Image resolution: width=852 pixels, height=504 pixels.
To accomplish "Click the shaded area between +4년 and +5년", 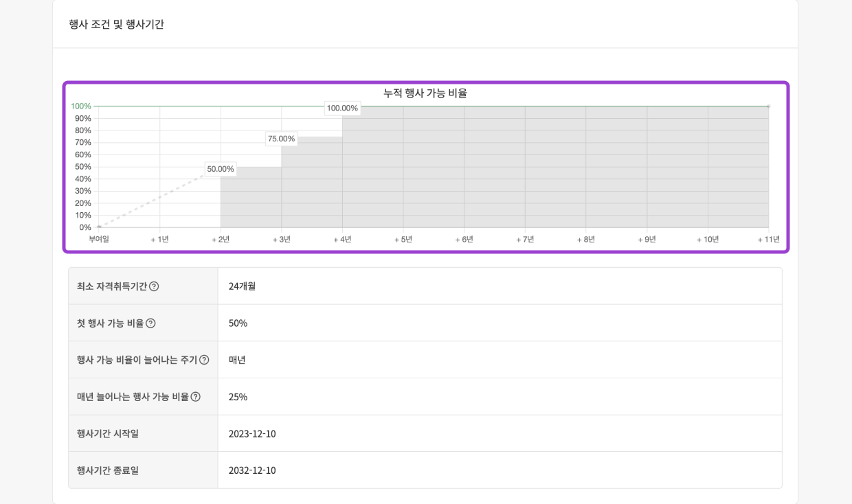I will coord(372,172).
